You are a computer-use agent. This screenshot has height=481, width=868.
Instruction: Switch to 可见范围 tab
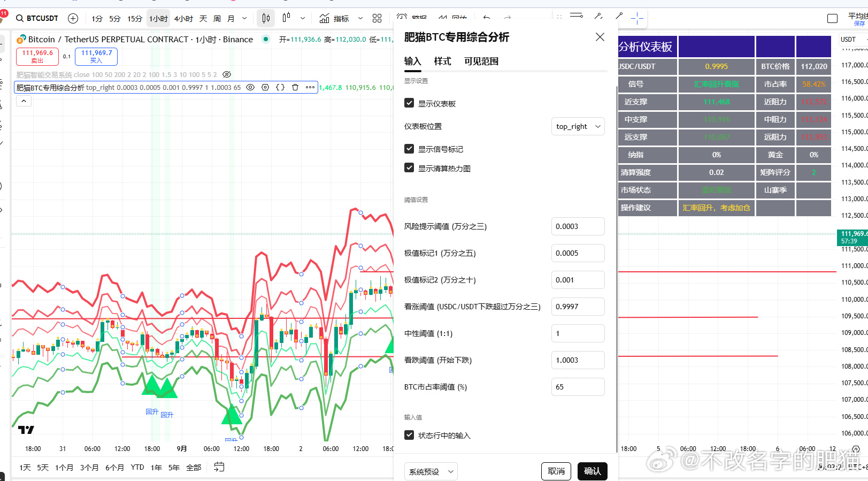pos(481,61)
